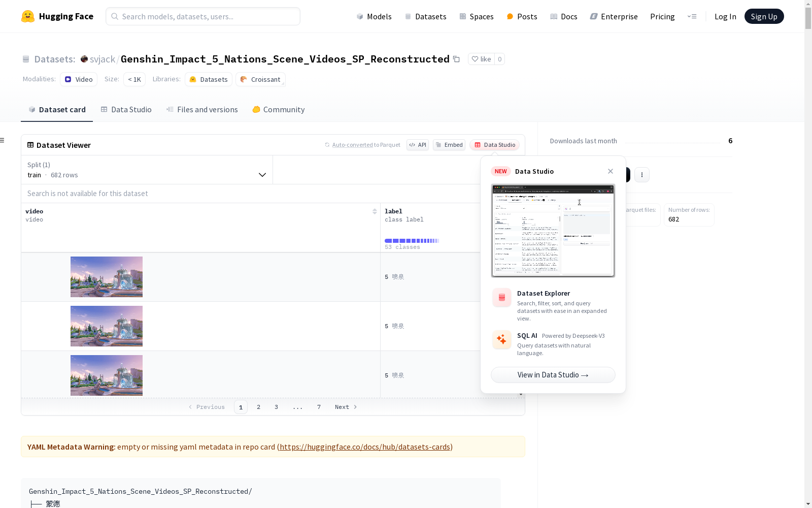The width and height of the screenshot is (812, 508).
Task: Click the second video thumbnail row
Action: click(x=107, y=326)
